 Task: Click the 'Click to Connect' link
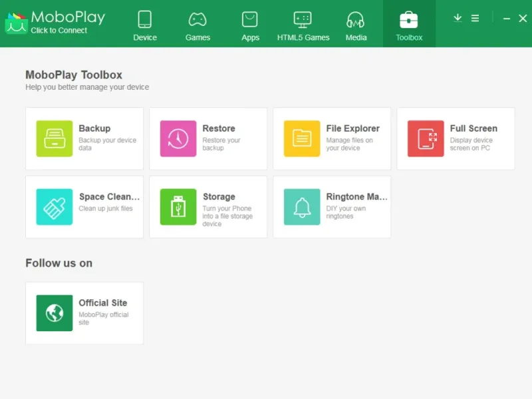tap(59, 31)
